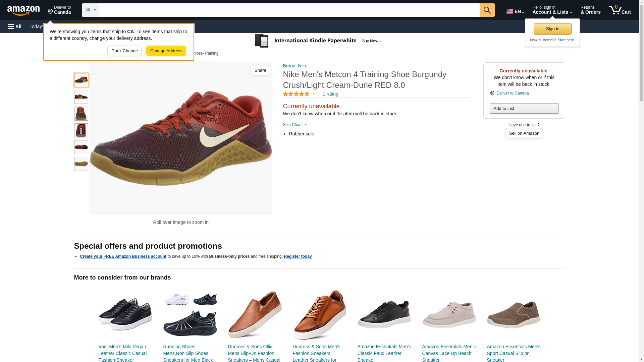Click the International Kindle Paperwhite banner
644x362 pixels.
click(318, 41)
